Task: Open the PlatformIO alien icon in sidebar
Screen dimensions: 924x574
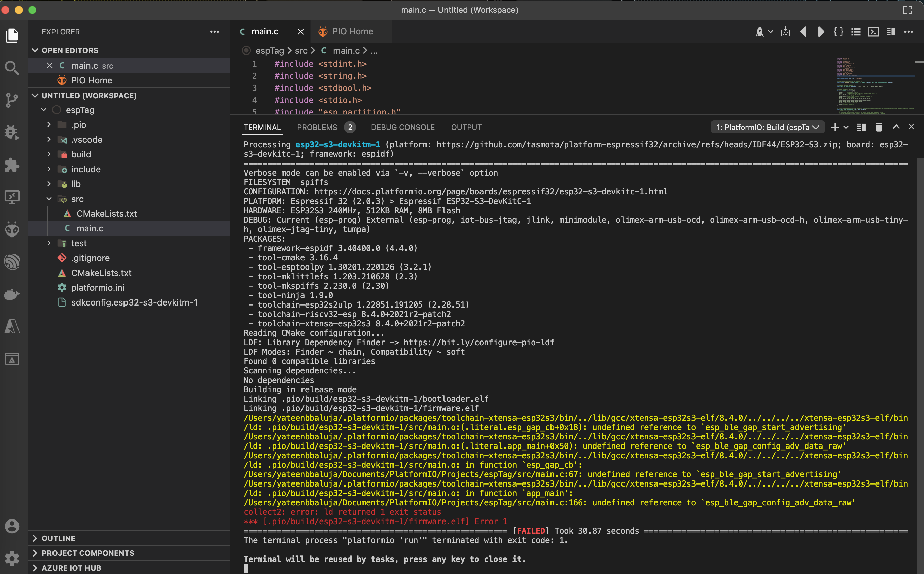Action: click(x=12, y=229)
